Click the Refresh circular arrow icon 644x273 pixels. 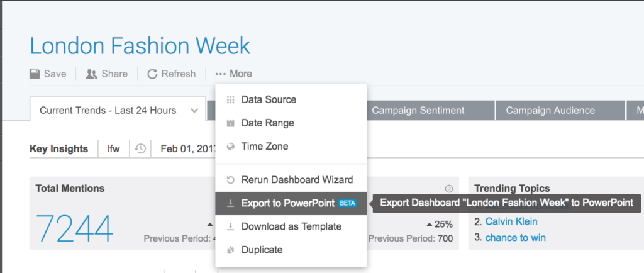[152, 74]
